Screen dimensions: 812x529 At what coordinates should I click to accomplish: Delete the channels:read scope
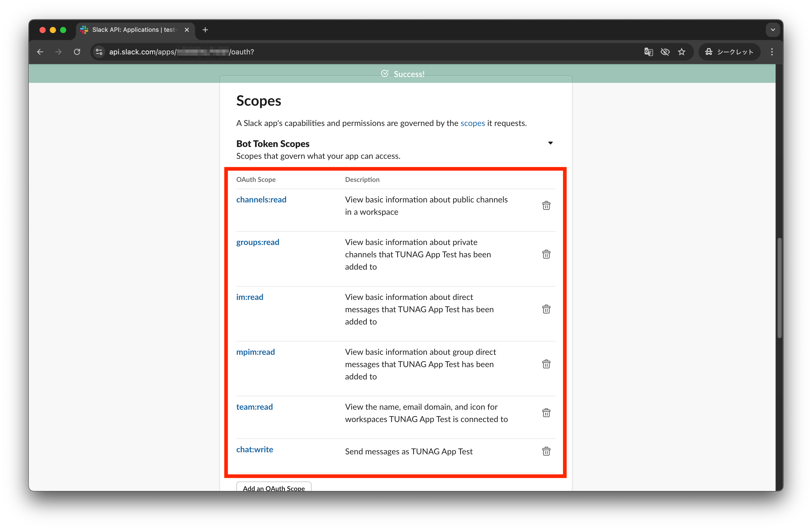click(546, 206)
